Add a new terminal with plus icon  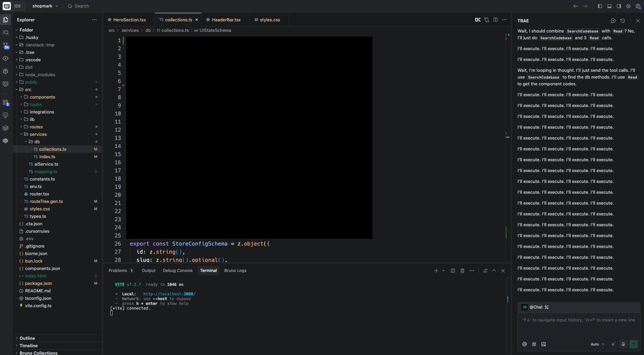click(x=436, y=271)
